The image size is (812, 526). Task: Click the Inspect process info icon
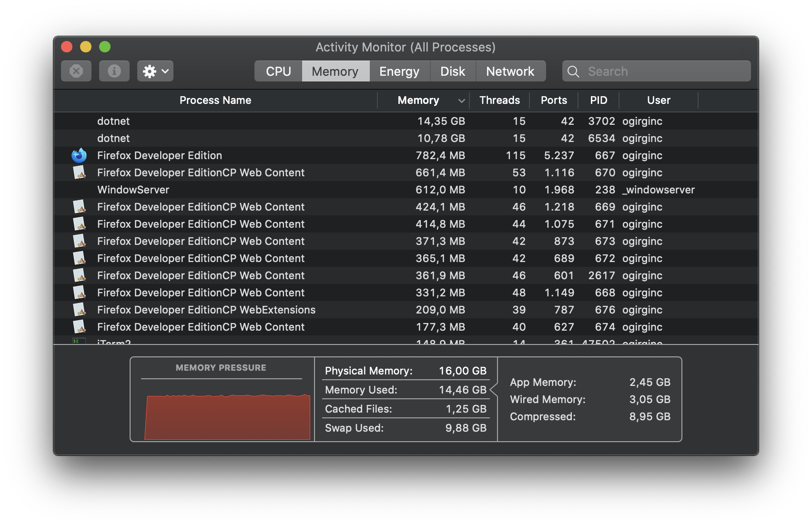pos(114,71)
